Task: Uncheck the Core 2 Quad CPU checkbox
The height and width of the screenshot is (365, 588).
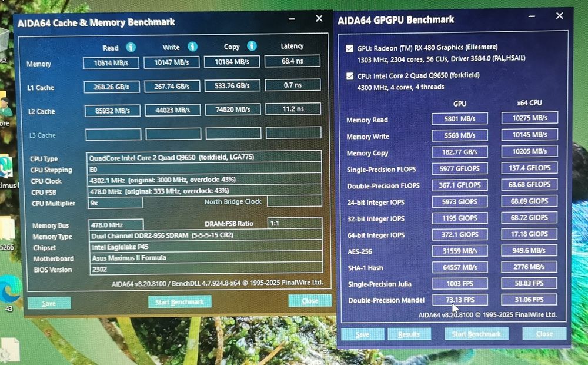Action: click(350, 76)
